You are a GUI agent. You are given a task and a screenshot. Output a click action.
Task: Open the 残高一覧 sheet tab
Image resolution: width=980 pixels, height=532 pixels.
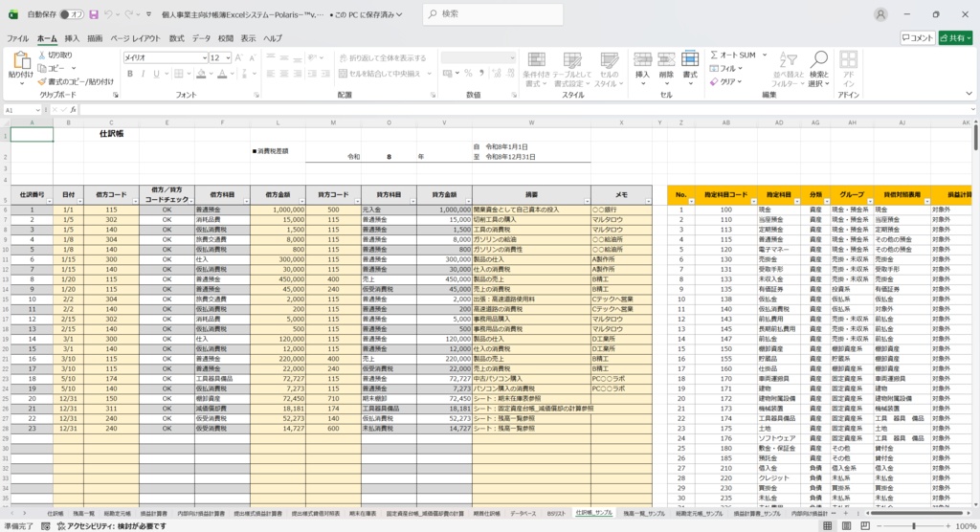[x=84, y=513]
